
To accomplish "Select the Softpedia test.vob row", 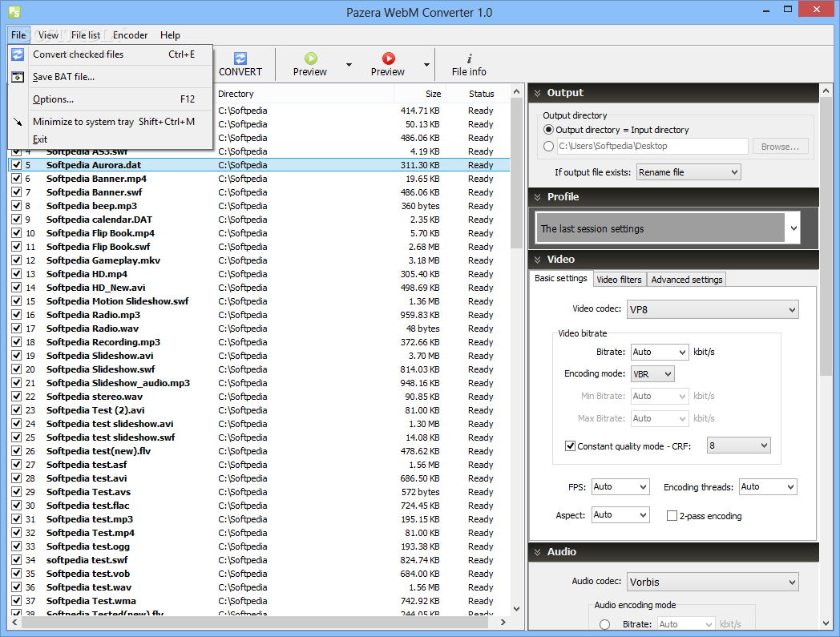I will pos(259,573).
